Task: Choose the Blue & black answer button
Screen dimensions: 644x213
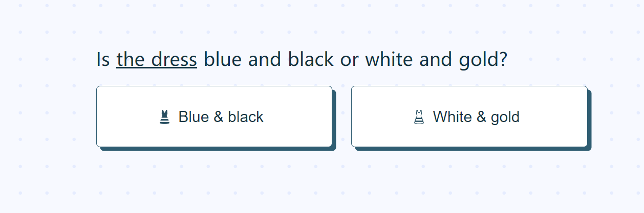Action: tap(214, 116)
